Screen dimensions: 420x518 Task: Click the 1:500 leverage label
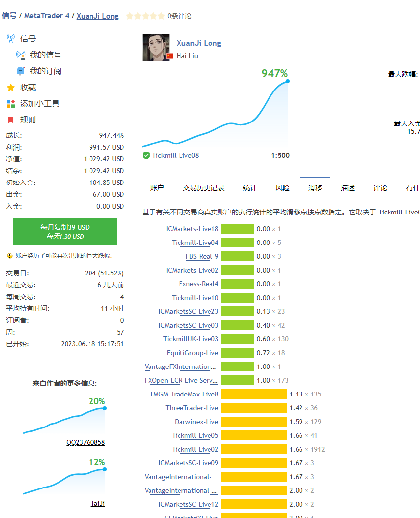(x=280, y=155)
